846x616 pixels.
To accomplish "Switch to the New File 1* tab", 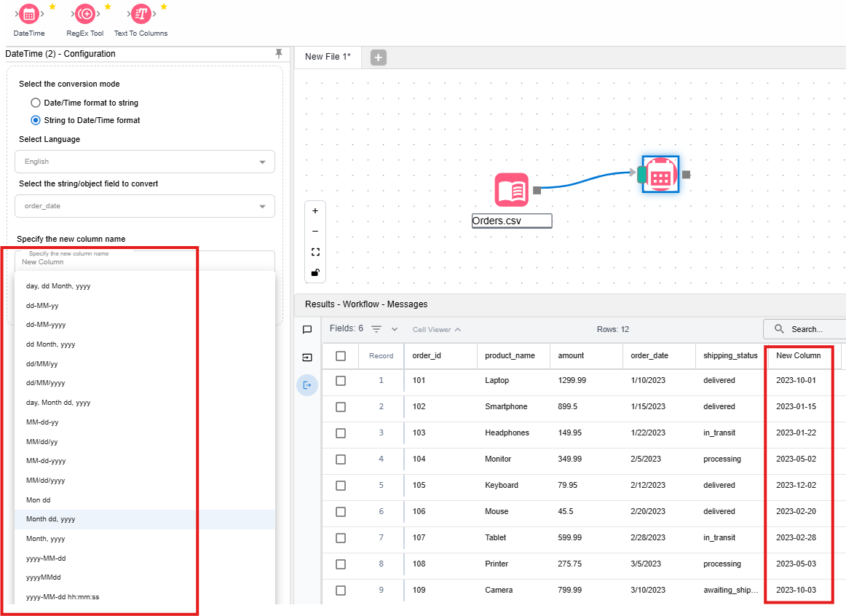I will 327,57.
